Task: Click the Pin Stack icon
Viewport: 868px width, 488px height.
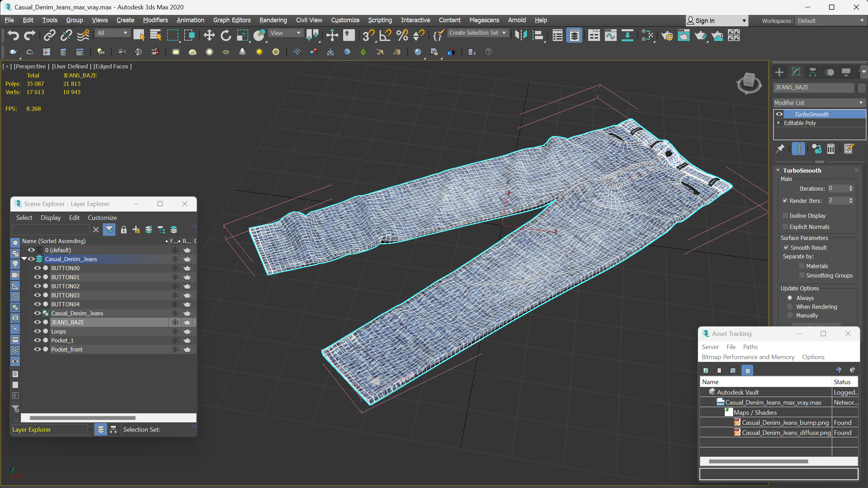Action: (x=780, y=149)
